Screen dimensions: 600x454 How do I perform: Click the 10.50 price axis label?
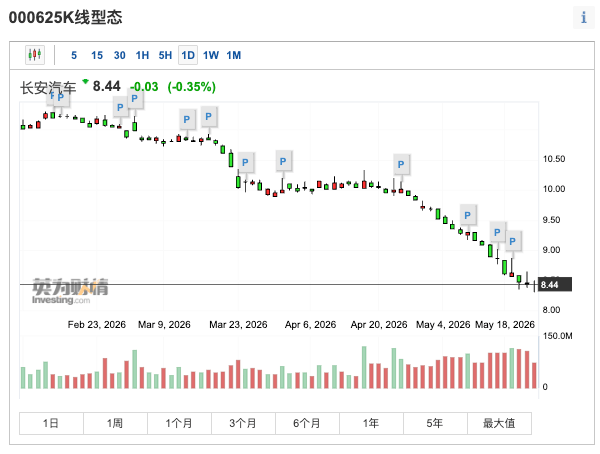pyautogui.click(x=554, y=159)
